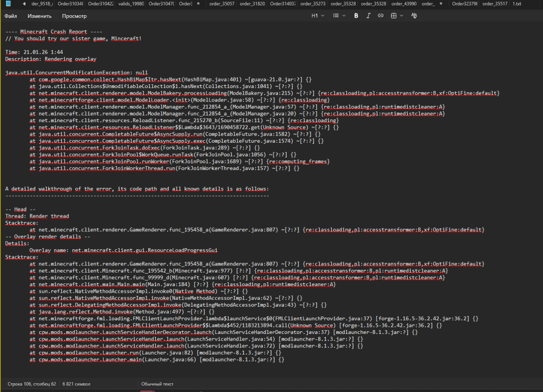Click the '-- Overlay render details --' line
Screen dimensions: 543x392
[47, 237]
